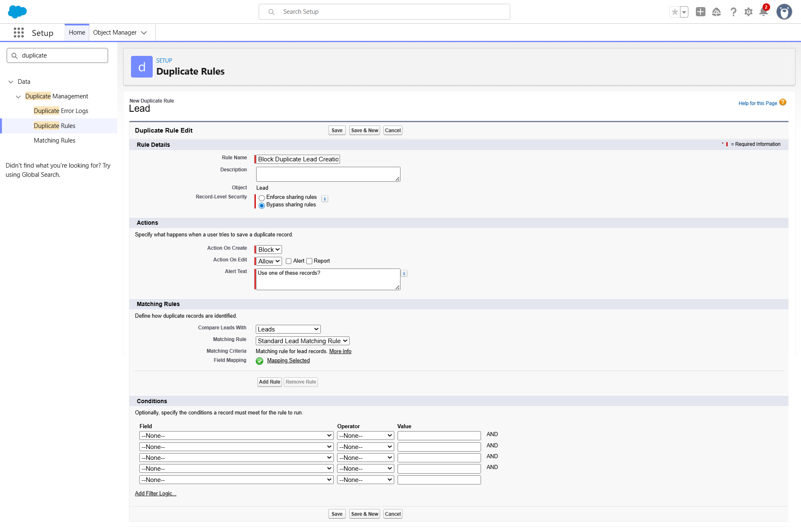Open the first condition Field dropdown
This screenshot has height=532, width=801.
237,436
